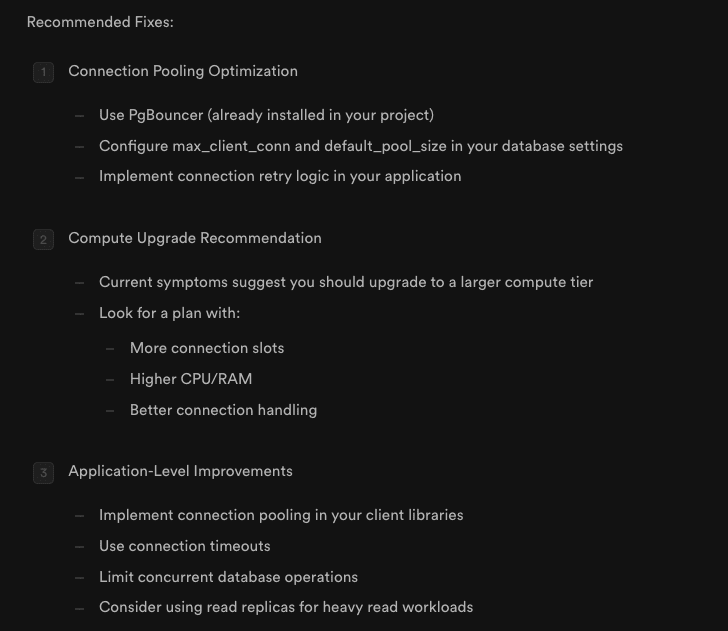Select the read replicas recommendation line
728x631 pixels.
pos(286,607)
